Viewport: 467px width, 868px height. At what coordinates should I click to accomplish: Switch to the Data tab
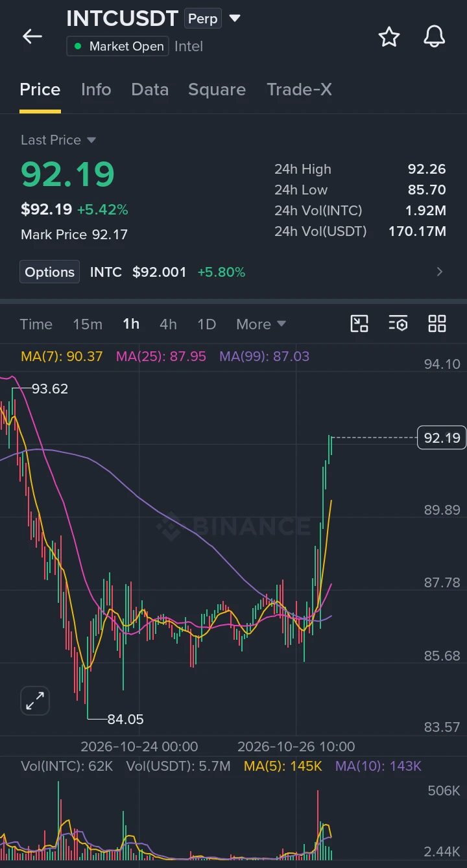[150, 89]
